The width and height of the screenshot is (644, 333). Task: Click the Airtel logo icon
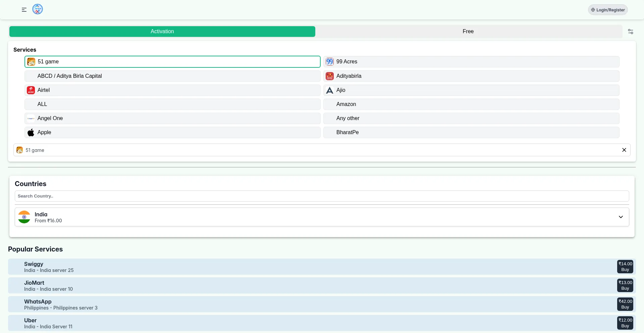31,90
